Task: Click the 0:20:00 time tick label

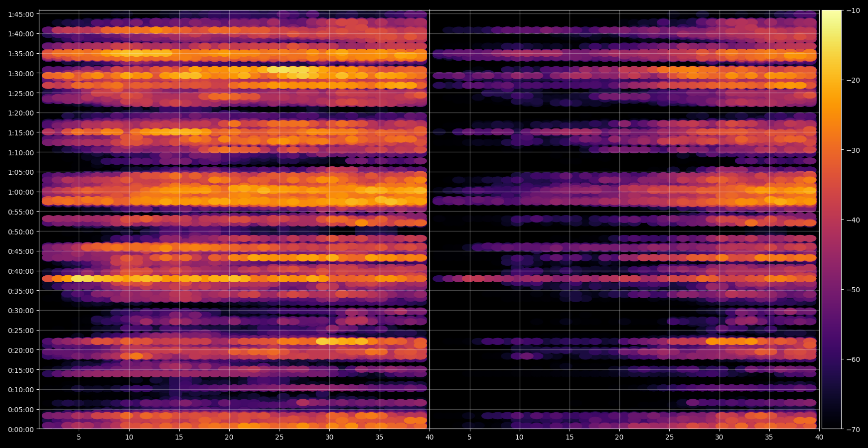Action: pyautogui.click(x=21, y=350)
